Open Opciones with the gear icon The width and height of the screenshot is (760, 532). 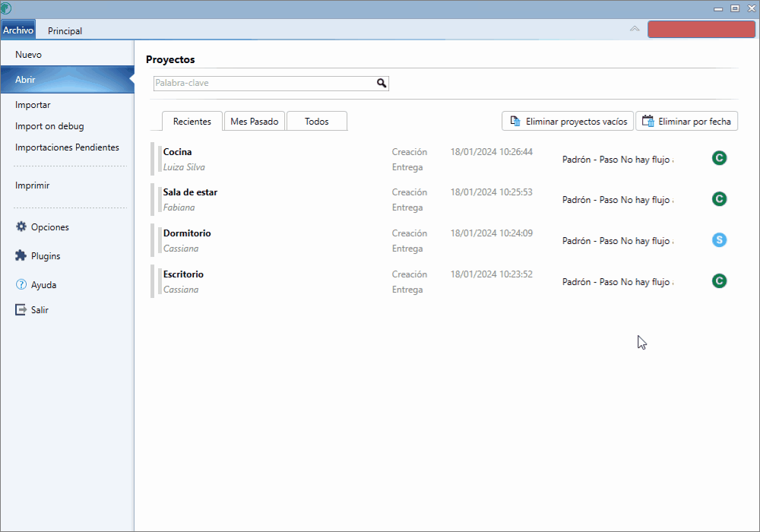click(21, 227)
